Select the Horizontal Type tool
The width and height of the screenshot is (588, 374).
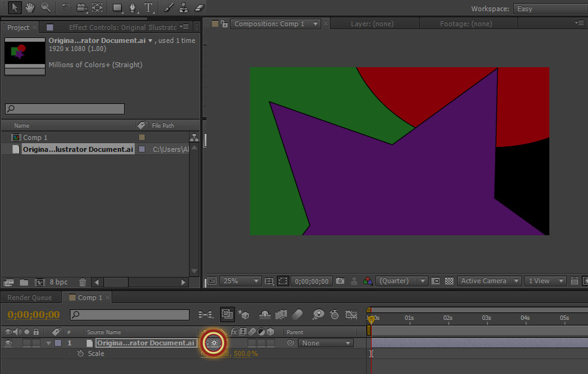pos(149,8)
